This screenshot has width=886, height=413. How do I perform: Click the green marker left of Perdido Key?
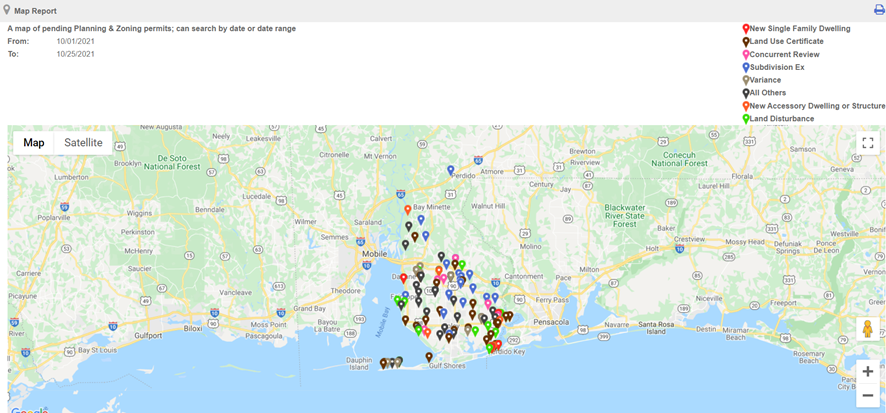(490, 349)
